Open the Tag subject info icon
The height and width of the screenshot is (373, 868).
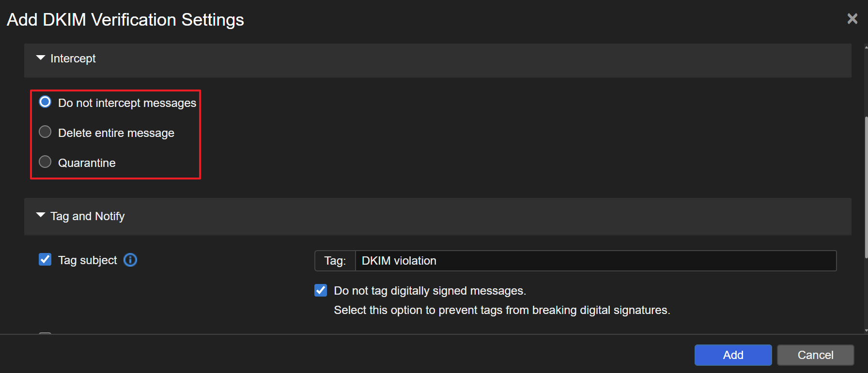tap(130, 260)
